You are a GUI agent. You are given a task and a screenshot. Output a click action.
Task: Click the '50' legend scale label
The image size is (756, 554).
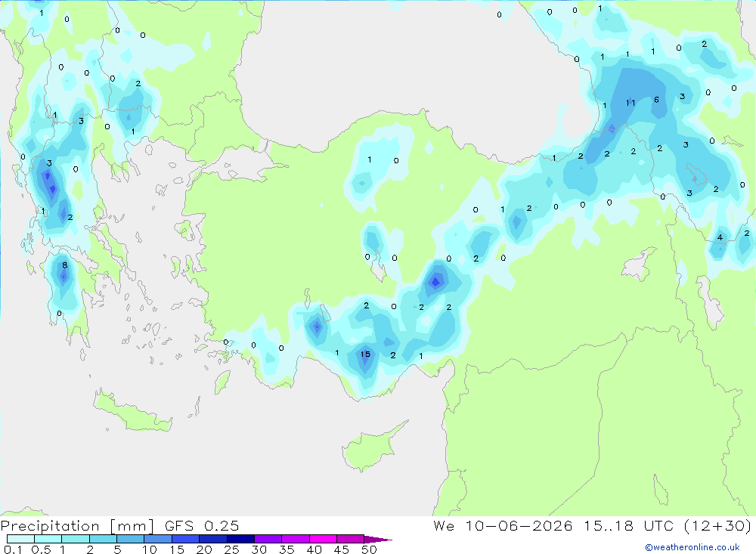pos(369,549)
